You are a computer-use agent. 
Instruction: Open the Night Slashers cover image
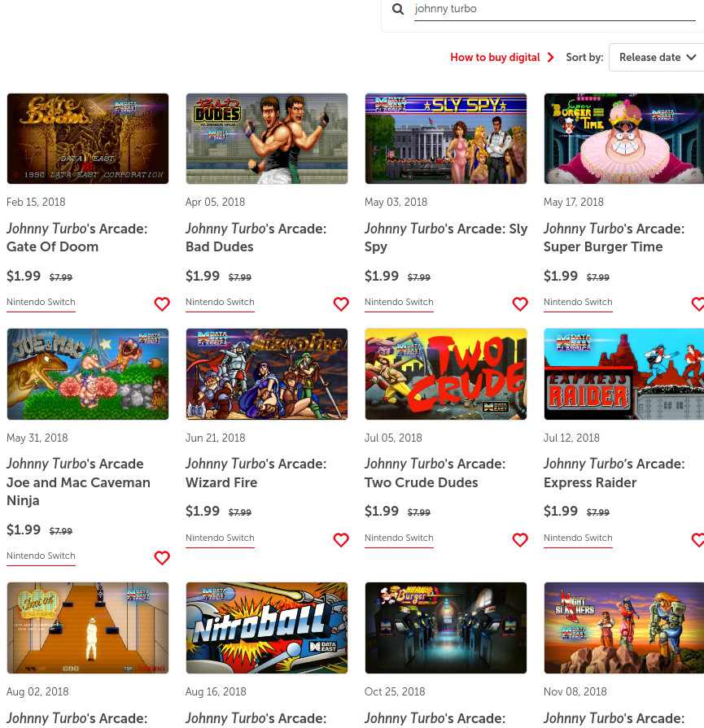[x=623, y=628]
